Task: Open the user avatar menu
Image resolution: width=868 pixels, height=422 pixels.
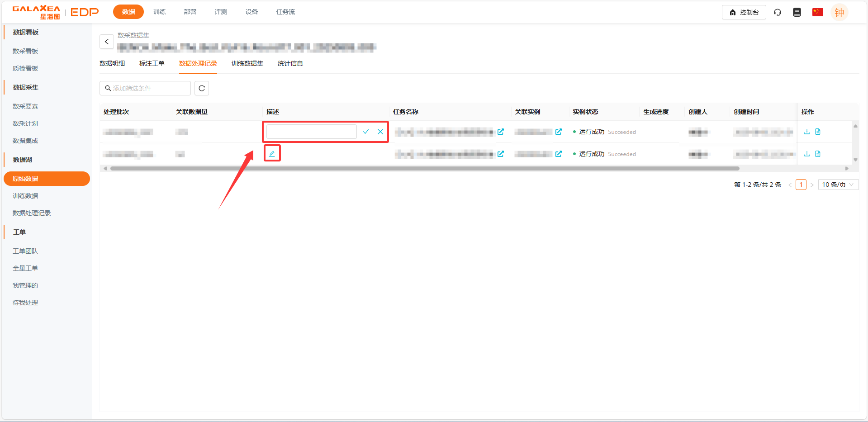Action: pos(839,12)
